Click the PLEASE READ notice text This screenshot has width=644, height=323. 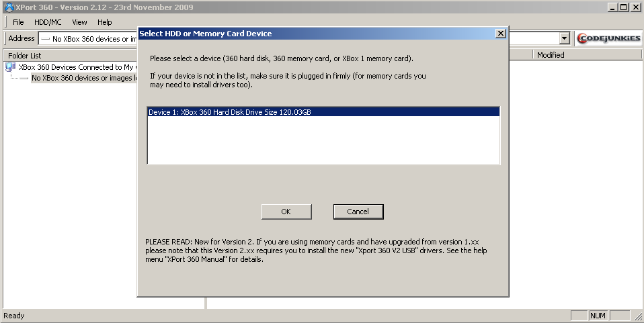tap(316, 250)
